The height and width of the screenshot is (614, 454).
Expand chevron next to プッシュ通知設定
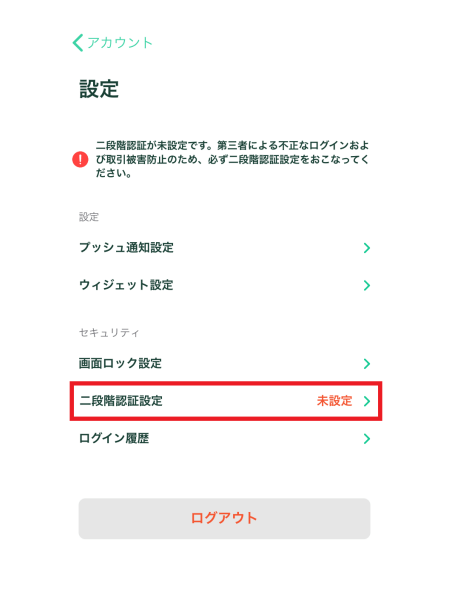(x=367, y=248)
